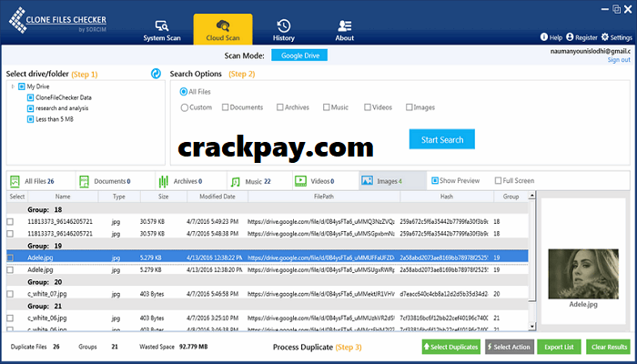Screen dimensions: 637x364
Task: Click the Images results icon
Action: [367, 180]
